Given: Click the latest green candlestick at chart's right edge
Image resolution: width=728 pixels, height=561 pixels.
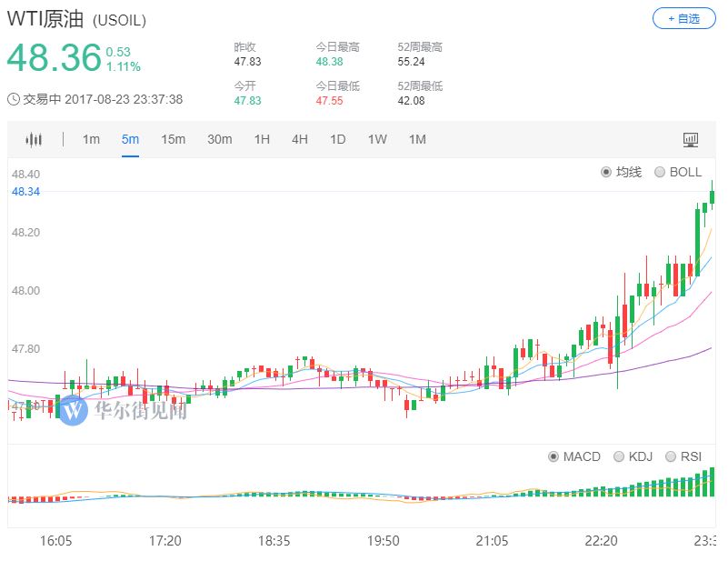Looking at the screenshot, I should pos(713,197).
